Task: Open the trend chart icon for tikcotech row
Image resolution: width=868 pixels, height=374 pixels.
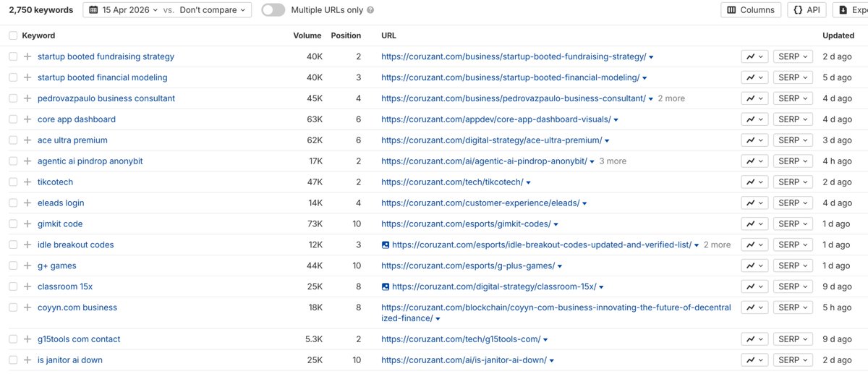Action: (x=754, y=182)
